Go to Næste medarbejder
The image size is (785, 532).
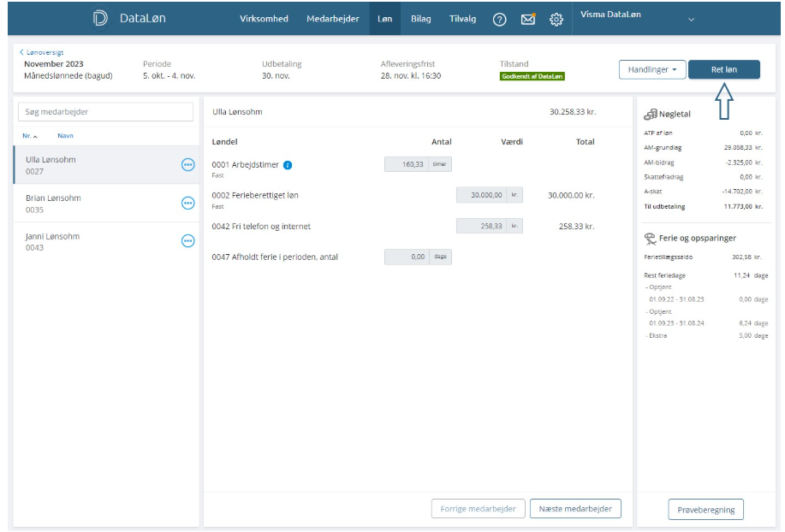pos(575,509)
